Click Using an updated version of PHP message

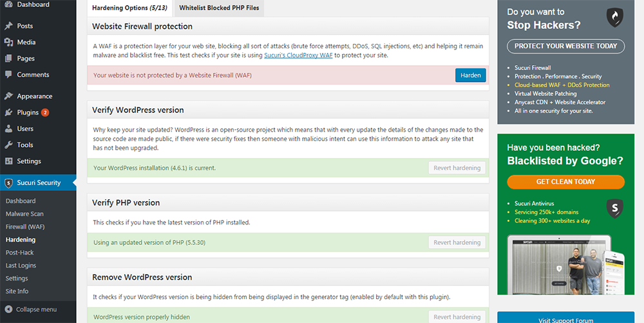(149, 242)
